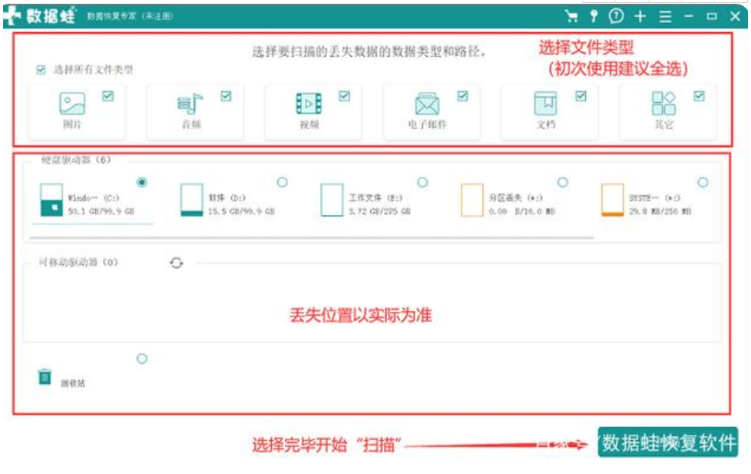751x474 pixels.
Task: Click the plus icon in title bar
Action: tap(640, 16)
